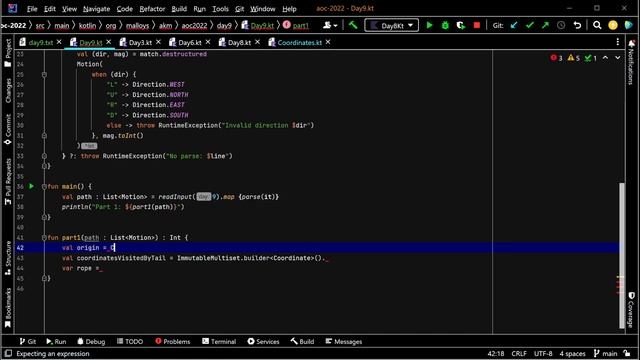Toggle tool window bars status icon

pos(8,353)
